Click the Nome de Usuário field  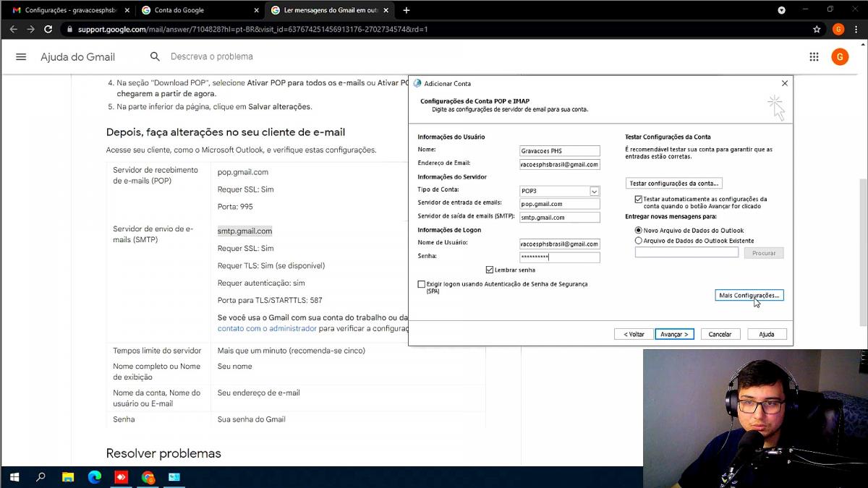pos(560,244)
